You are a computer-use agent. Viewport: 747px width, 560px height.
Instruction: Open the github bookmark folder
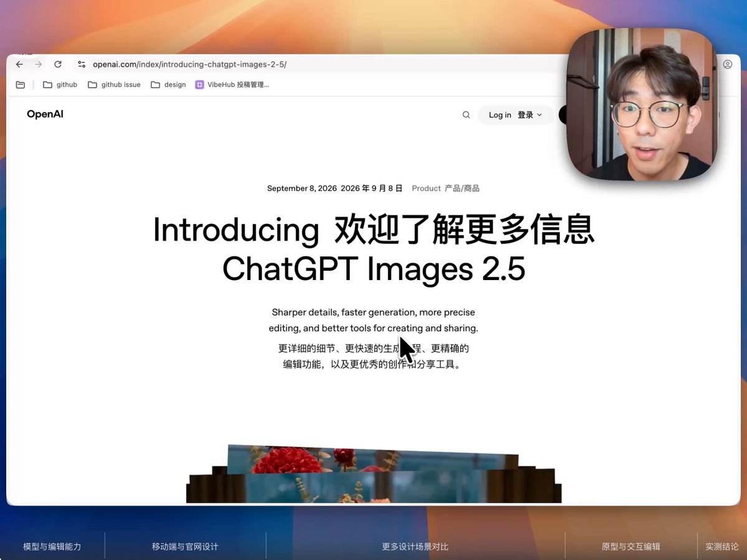[x=60, y=85]
